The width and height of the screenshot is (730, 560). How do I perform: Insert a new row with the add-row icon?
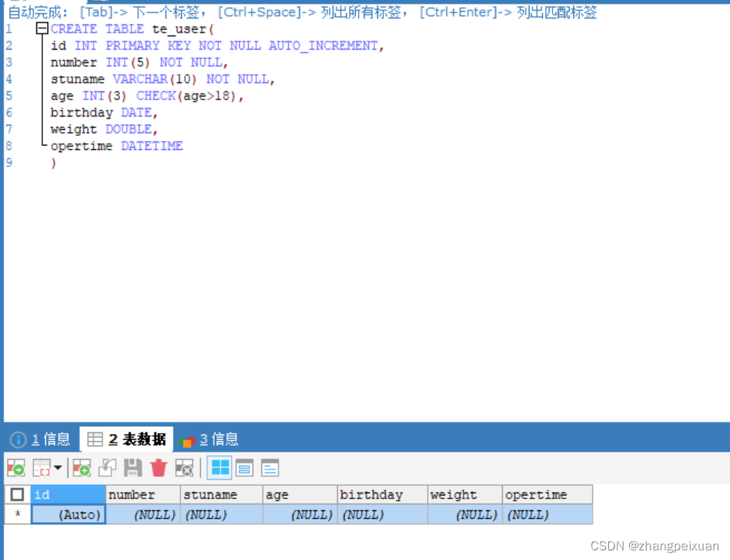pos(82,468)
